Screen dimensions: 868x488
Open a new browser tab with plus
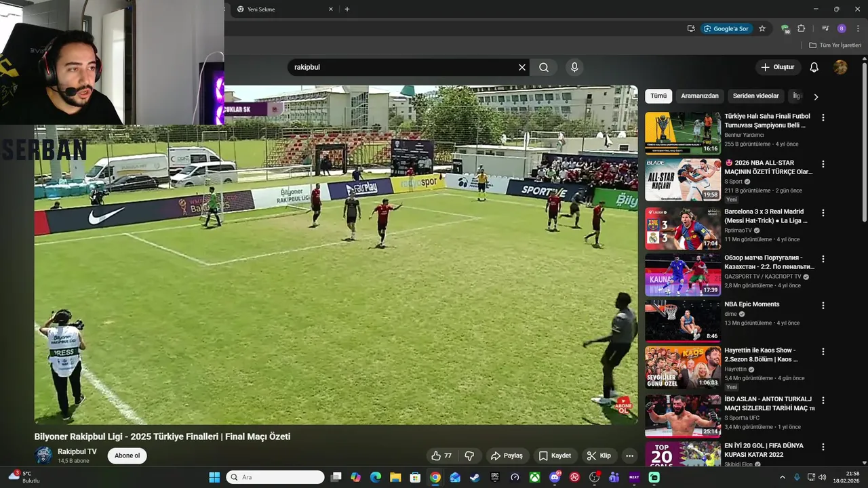(347, 9)
